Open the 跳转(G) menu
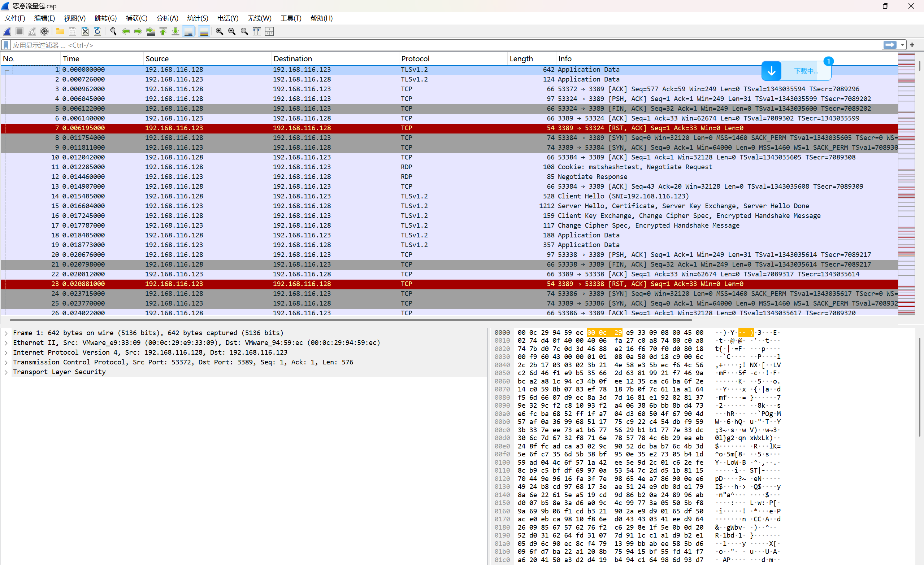Image resolution: width=924 pixels, height=565 pixels. (105, 18)
